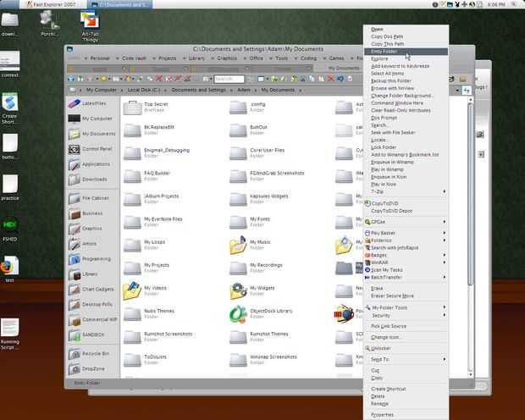Screen dimensions: 525x420
Task: Choose Command Window Here menu entry
Action: coord(406,102)
